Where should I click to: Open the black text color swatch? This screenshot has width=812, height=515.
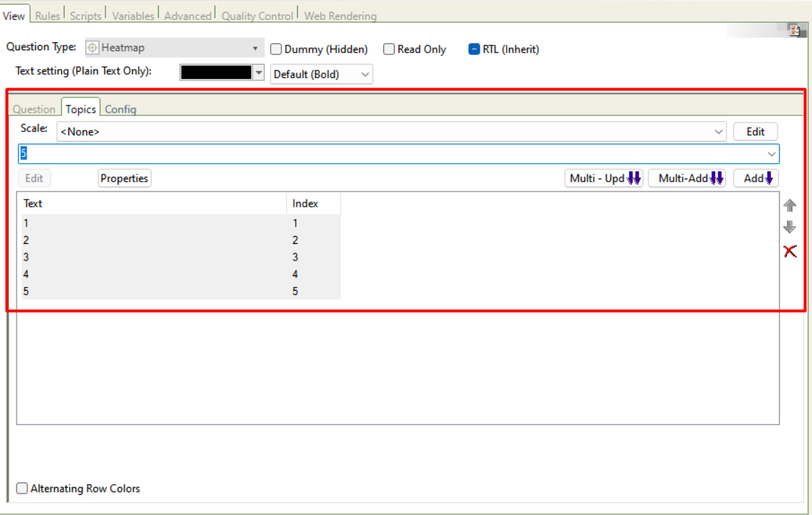pos(216,72)
